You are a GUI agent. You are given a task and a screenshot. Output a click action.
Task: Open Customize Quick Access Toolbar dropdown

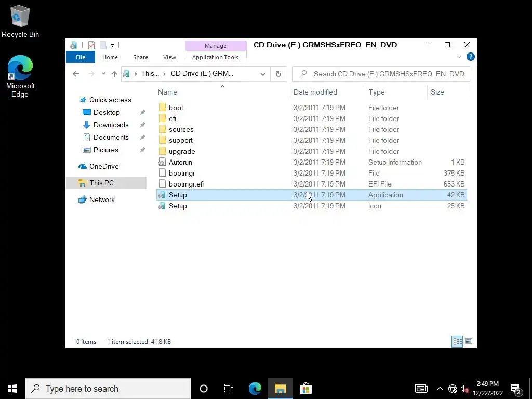click(x=112, y=46)
